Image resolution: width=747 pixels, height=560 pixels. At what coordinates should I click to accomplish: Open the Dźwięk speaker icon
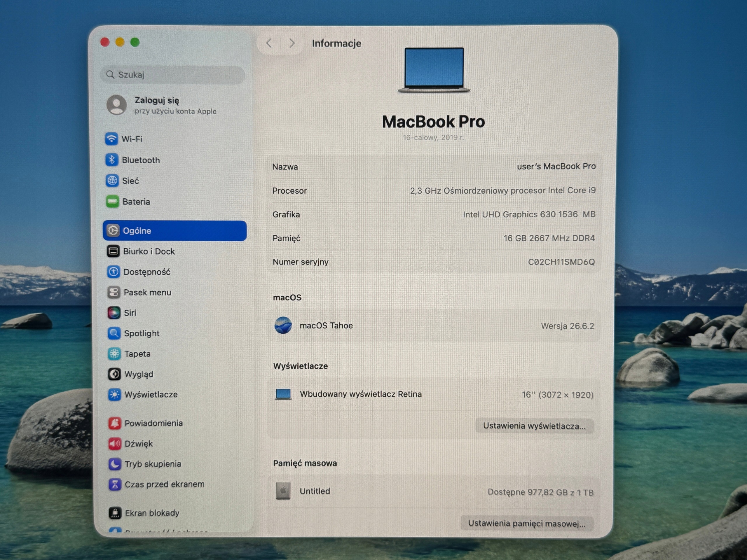coord(115,444)
